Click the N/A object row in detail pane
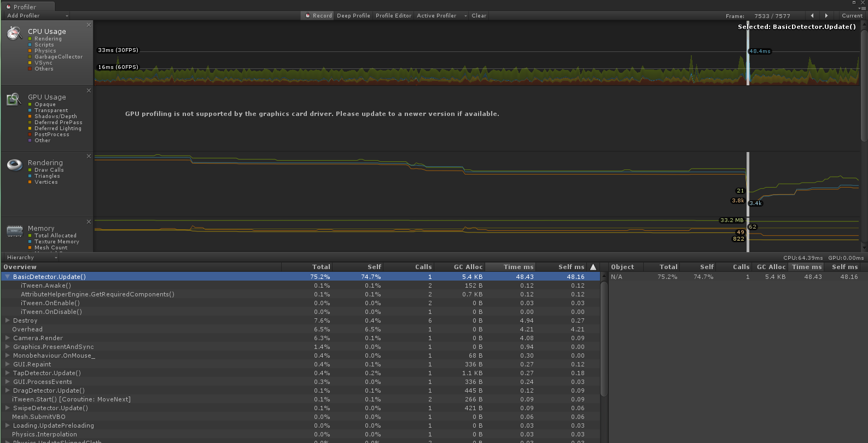The width and height of the screenshot is (868, 443). pyautogui.click(x=737, y=277)
